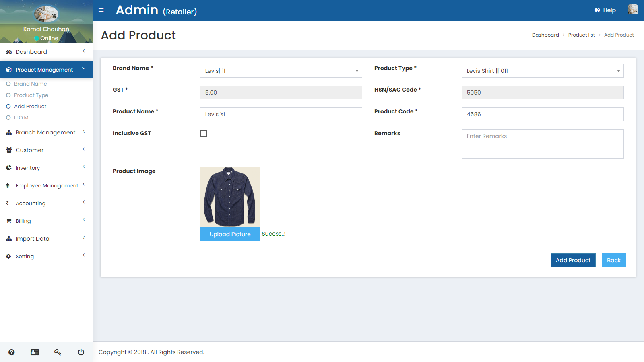This screenshot has width=644, height=362.
Task: Click the footer help question-circle icon
Action: tap(12, 352)
